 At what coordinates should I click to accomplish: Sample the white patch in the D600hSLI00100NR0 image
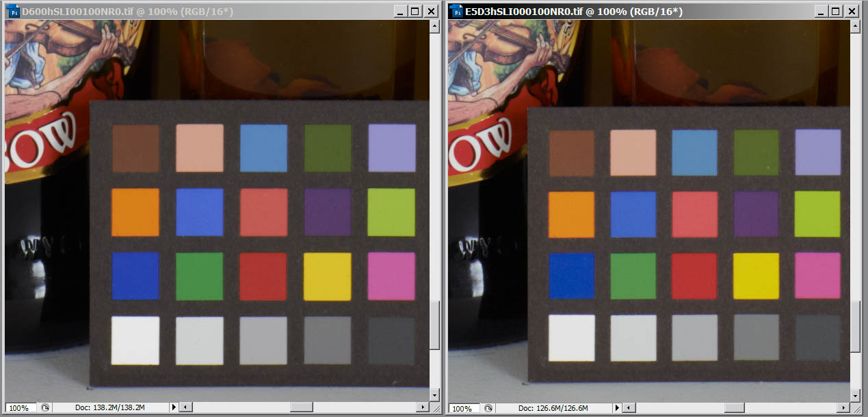click(x=135, y=340)
